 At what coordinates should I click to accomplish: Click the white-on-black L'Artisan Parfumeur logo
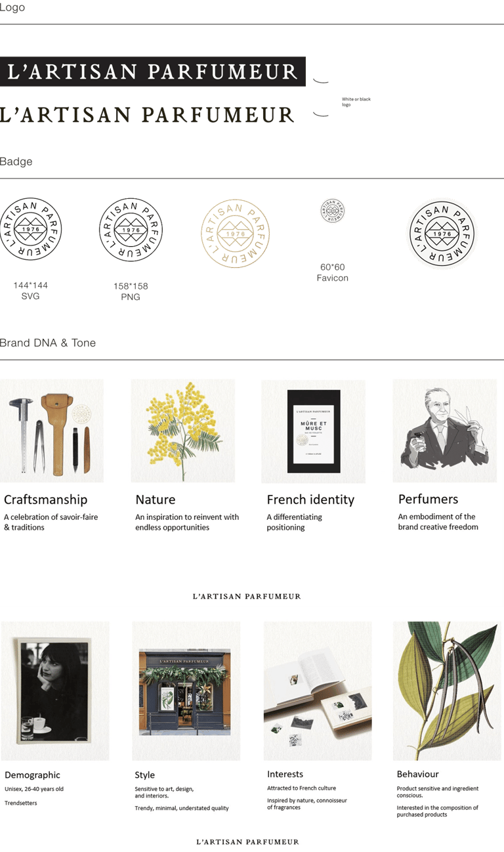(x=152, y=72)
